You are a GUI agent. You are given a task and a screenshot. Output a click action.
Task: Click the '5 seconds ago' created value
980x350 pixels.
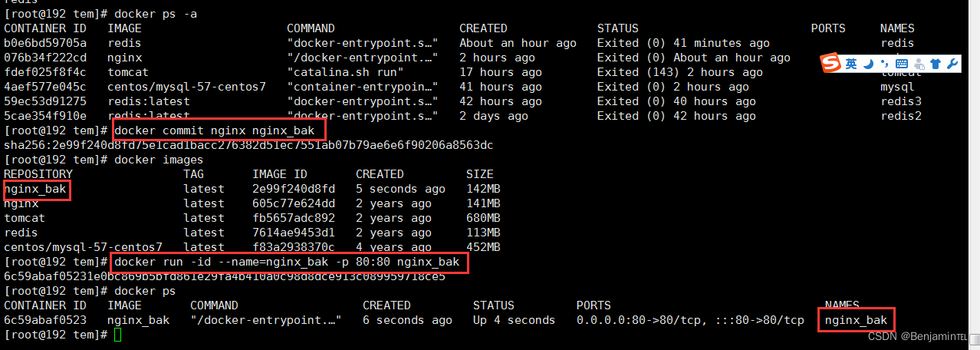(400, 189)
